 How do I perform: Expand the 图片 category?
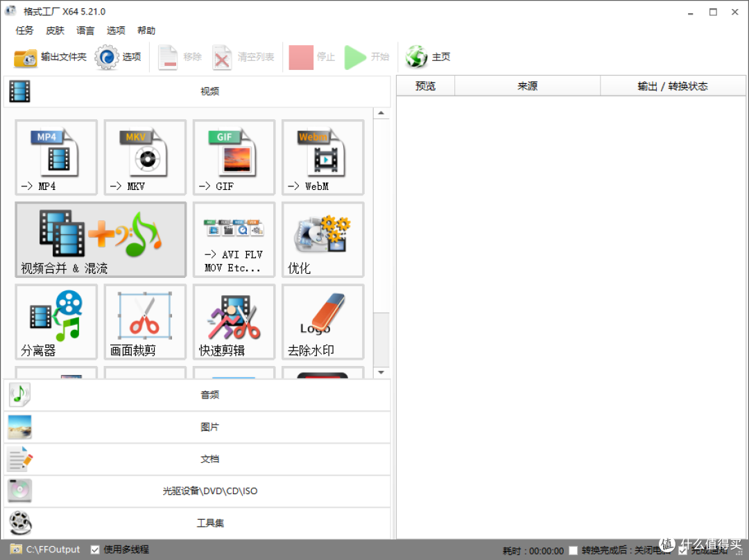(197, 427)
